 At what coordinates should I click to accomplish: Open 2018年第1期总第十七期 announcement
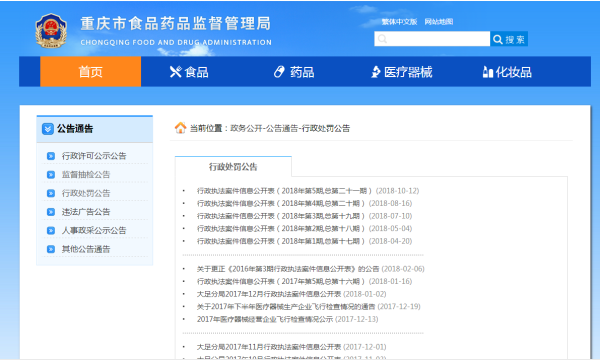[281, 241]
